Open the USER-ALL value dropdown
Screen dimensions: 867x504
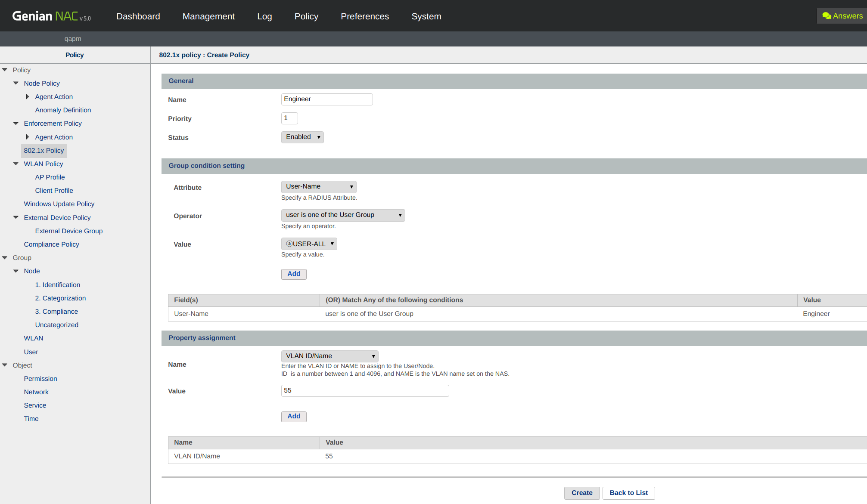[x=309, y=244]
